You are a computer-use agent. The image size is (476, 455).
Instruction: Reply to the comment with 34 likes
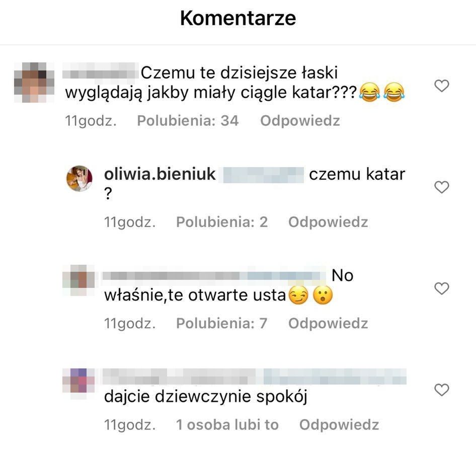[300, 121]
